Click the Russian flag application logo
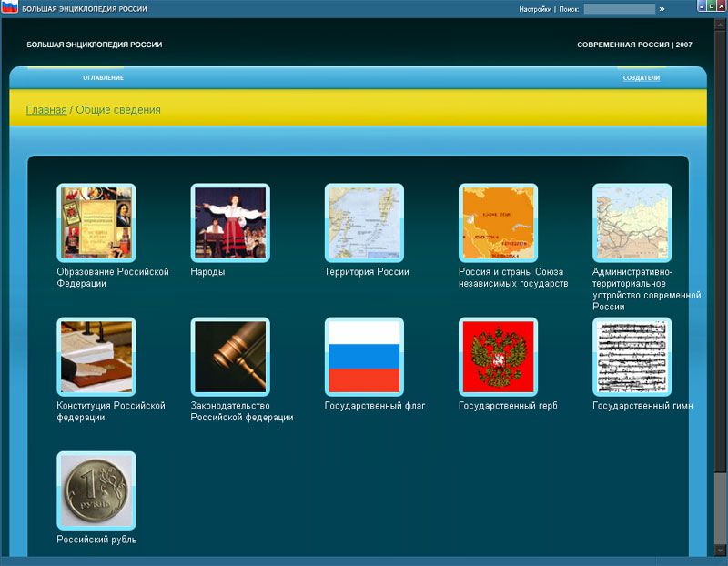The width and height of the screenshot is (728, 566). click(10, 8)
